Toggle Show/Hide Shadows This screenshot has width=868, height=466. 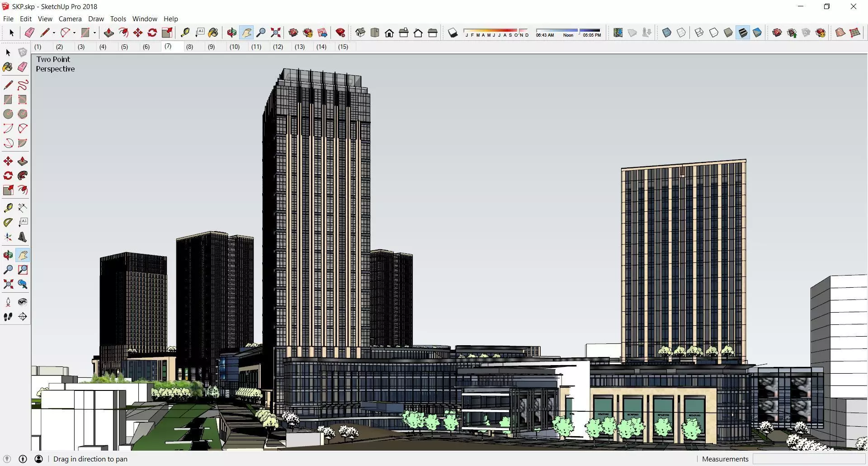tap(453, 33)
